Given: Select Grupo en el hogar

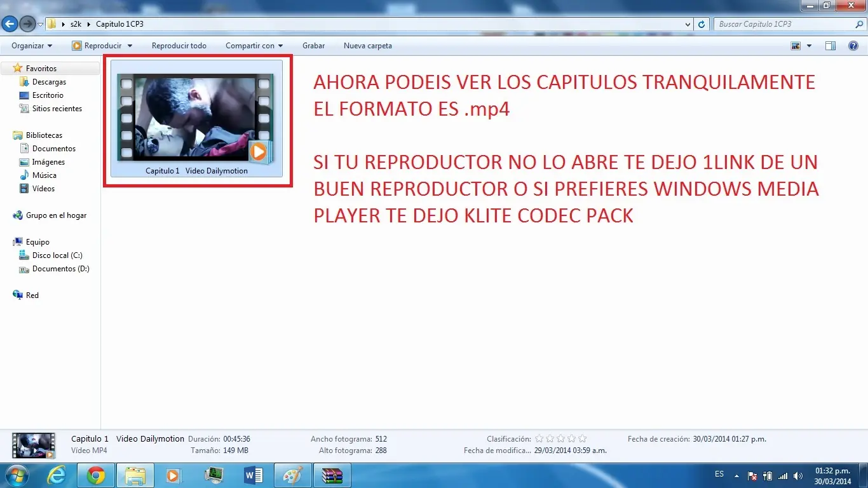Looking at the screenshot, I should coord(56,215).
